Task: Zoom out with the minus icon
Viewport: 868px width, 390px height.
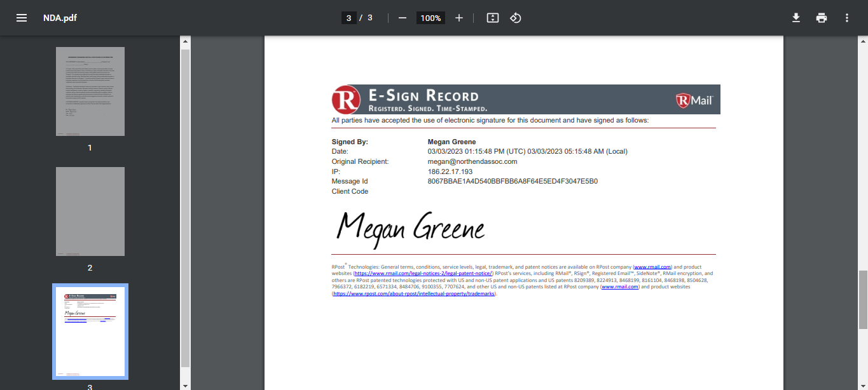Action: [403, 18]
